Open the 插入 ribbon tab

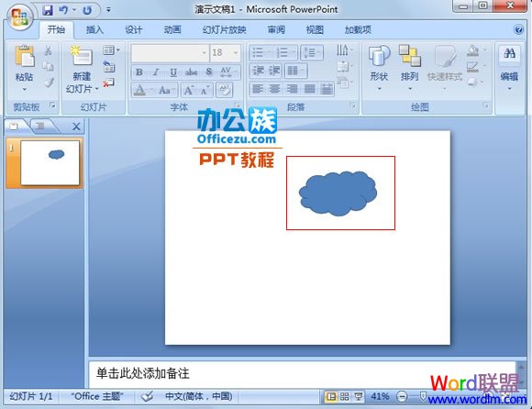coord(94,30)
